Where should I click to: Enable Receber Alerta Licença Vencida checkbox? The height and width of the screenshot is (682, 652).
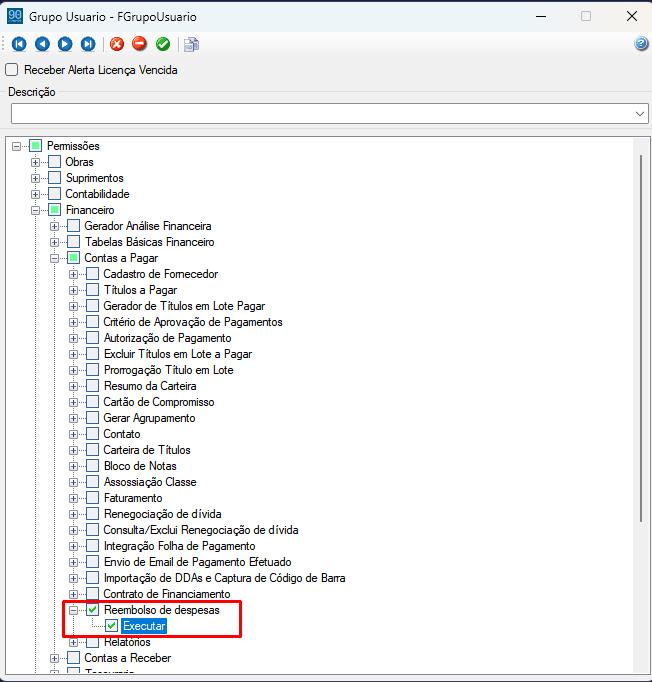click(11, 70)
